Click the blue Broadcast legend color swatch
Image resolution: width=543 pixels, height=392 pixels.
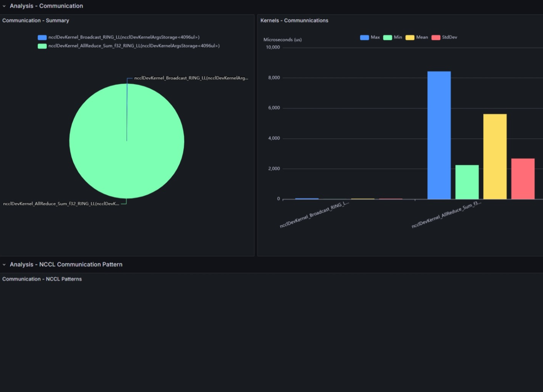42,37
